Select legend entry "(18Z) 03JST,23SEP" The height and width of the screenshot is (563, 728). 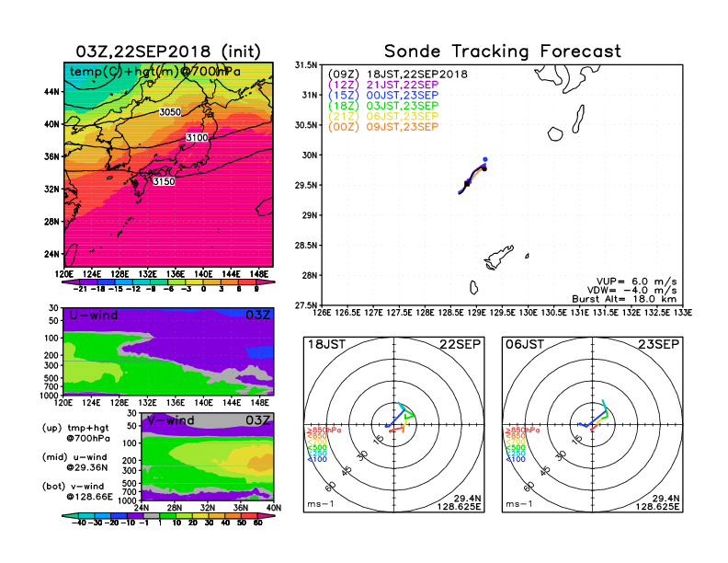click(x=383, y=106)
